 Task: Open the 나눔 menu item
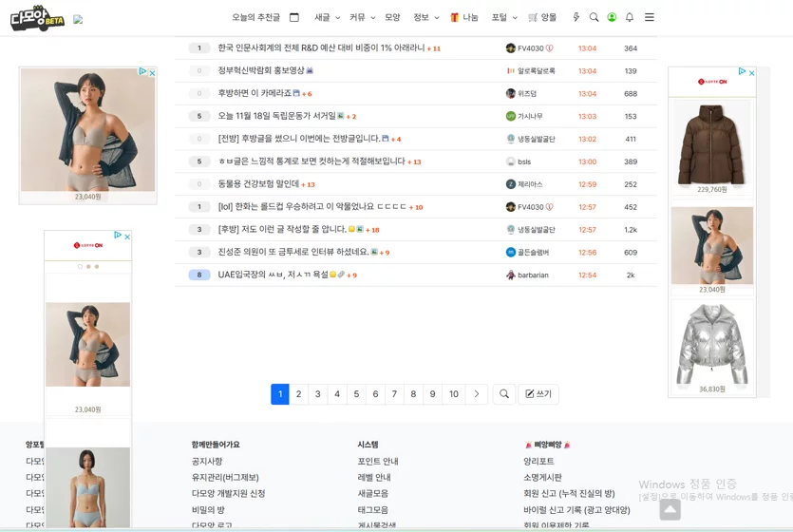[x=470, y=17]
